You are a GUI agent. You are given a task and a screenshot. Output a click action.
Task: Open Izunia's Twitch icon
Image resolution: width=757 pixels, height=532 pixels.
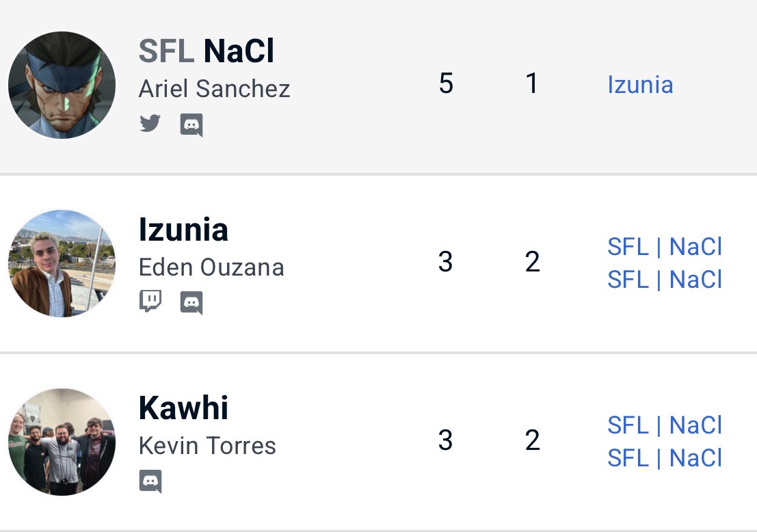pyautogui.click(x=150, y=302)
